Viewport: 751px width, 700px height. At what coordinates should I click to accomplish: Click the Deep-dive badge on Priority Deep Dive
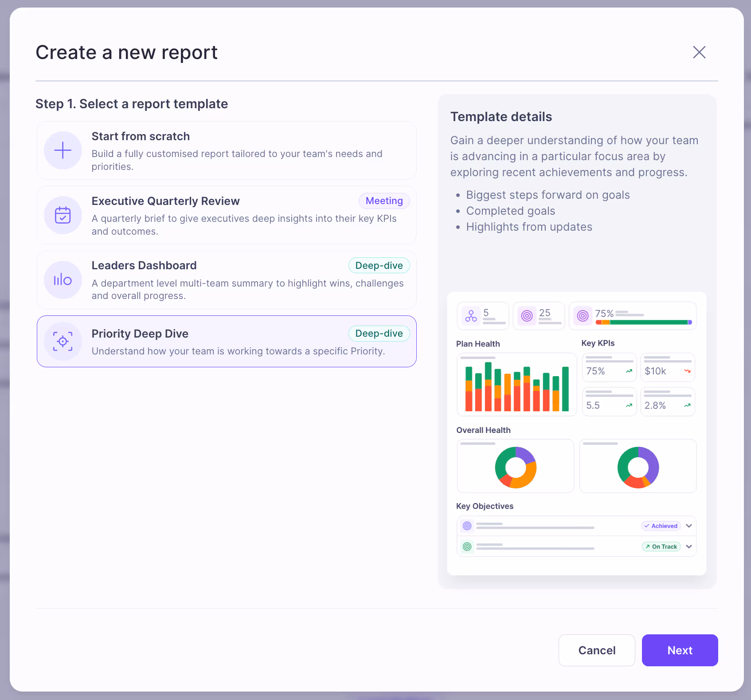(379, 333)
